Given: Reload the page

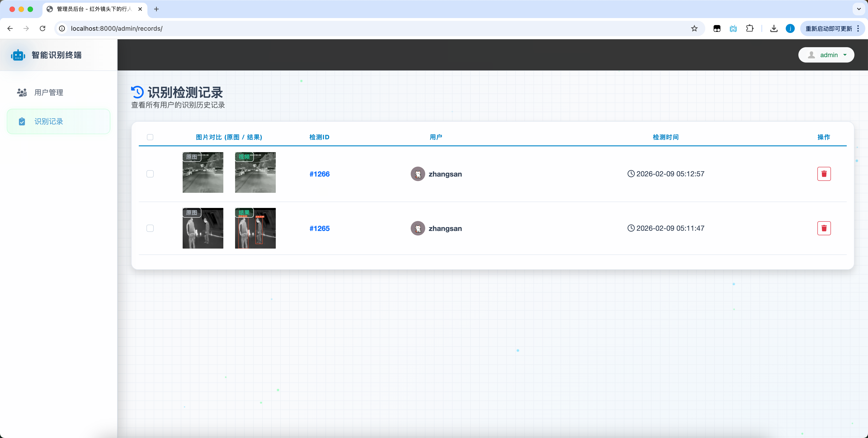Looking at the screenshot, I should 42,29.
